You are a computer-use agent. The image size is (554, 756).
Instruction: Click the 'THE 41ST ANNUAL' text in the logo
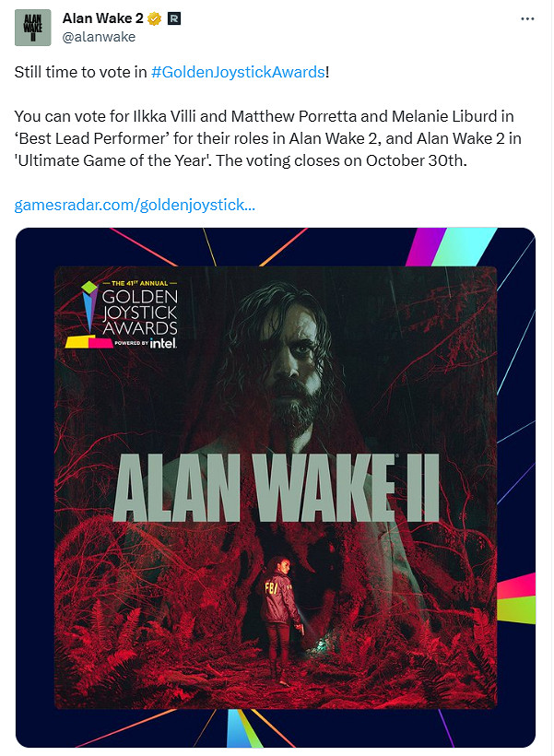(140, 283)
